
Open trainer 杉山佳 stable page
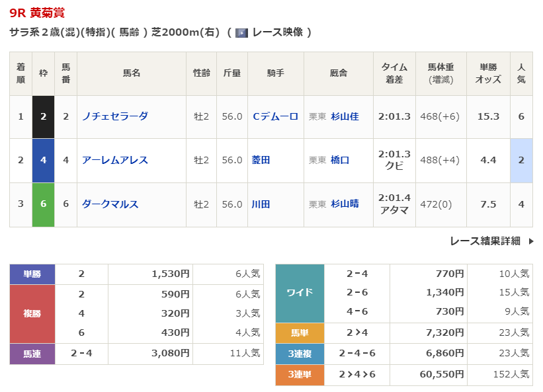345,116
